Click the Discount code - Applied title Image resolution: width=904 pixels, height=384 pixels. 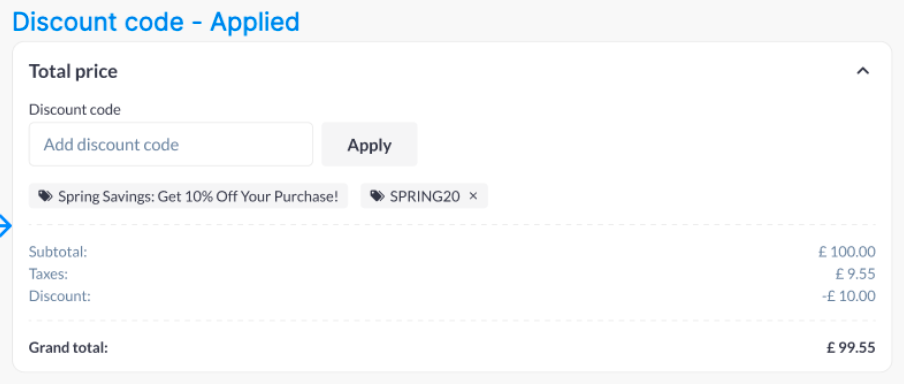[x=156, y=22]
